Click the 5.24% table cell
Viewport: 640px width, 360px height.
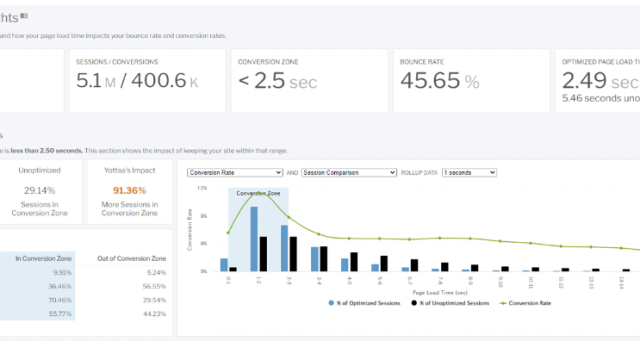(156, 272)
